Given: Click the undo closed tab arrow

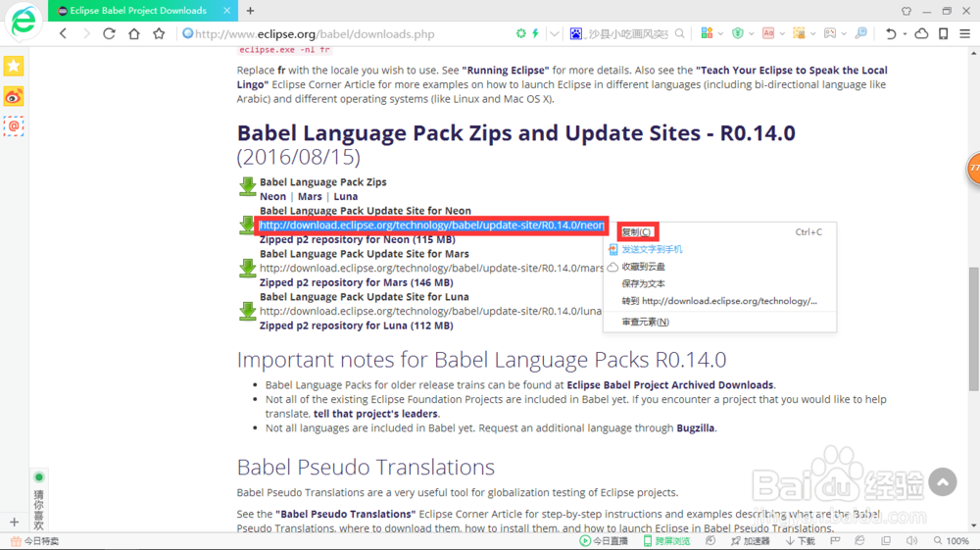Looking at the screenshot, I should point(891,33).
